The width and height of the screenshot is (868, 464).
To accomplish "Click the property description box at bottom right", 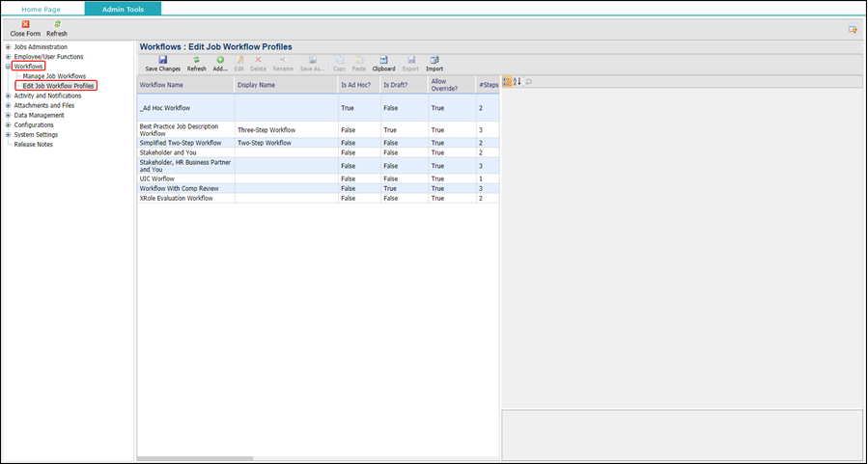I will point(682,435).
